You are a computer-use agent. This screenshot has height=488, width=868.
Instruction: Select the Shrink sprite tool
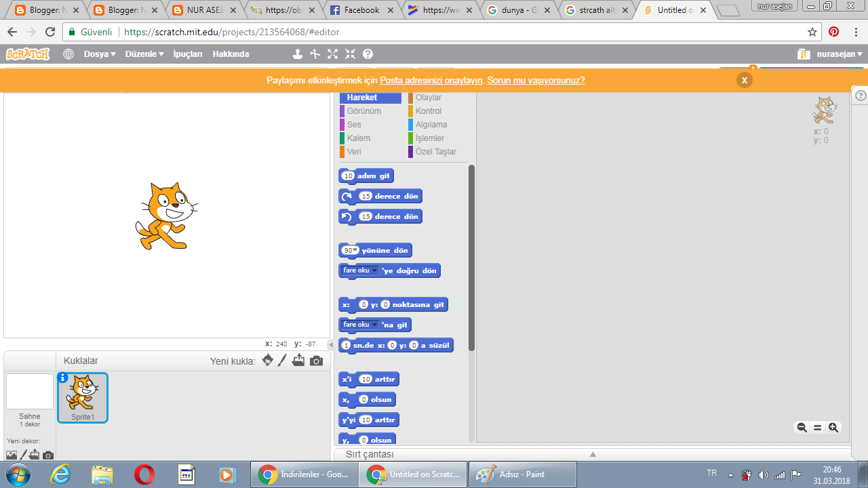(350, 54)
